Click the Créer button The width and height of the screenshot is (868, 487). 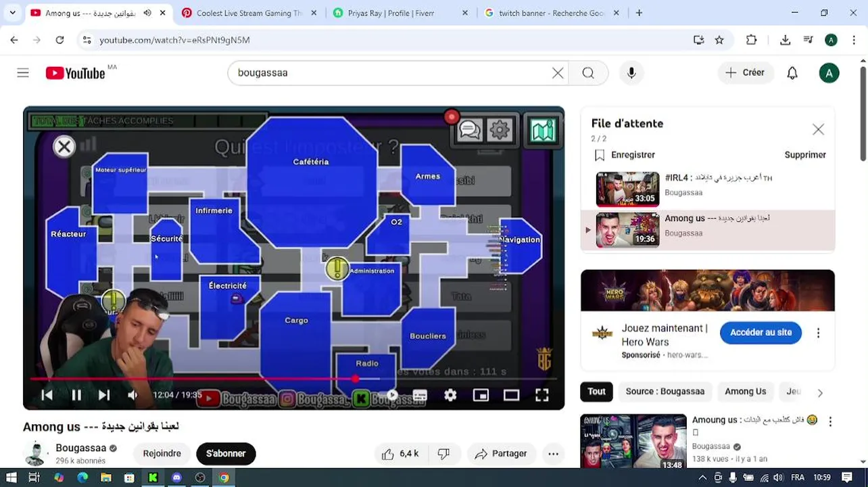[745, 73]
